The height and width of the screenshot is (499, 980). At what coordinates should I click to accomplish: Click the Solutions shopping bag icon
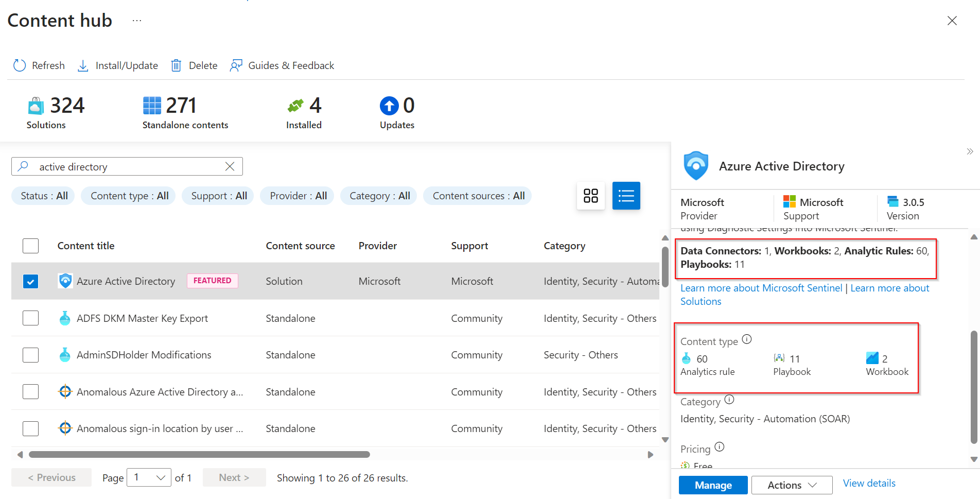(36, 106)
